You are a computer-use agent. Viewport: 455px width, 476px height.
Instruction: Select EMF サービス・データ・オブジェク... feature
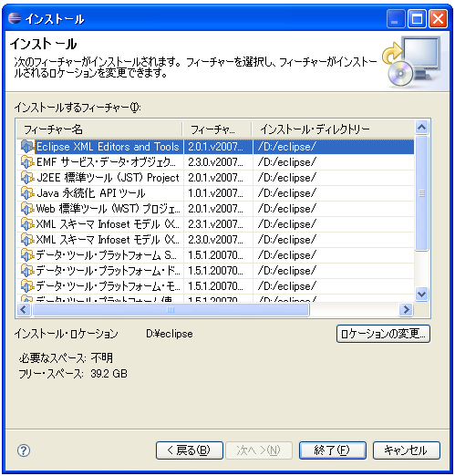point(215,162)
